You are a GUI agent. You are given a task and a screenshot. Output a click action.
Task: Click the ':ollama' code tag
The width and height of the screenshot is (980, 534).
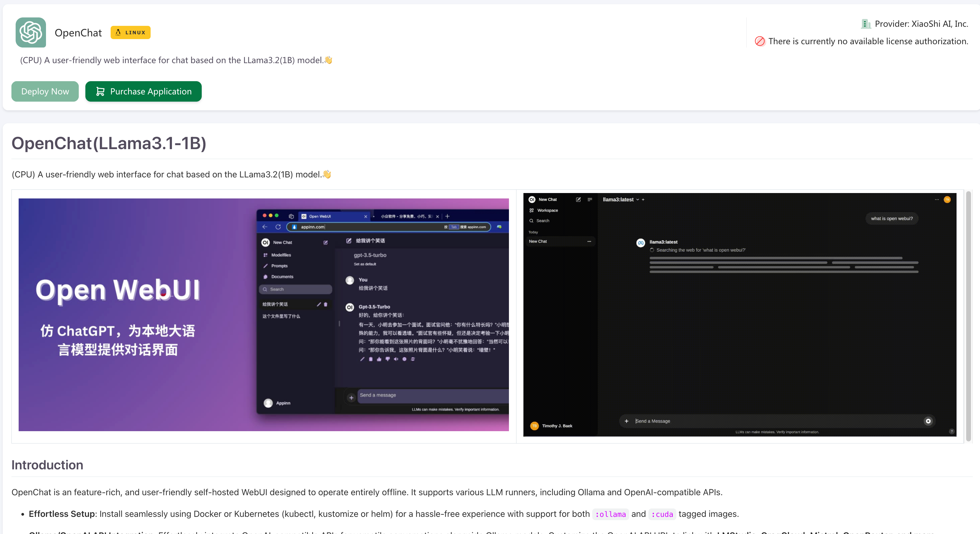(610, 514)
